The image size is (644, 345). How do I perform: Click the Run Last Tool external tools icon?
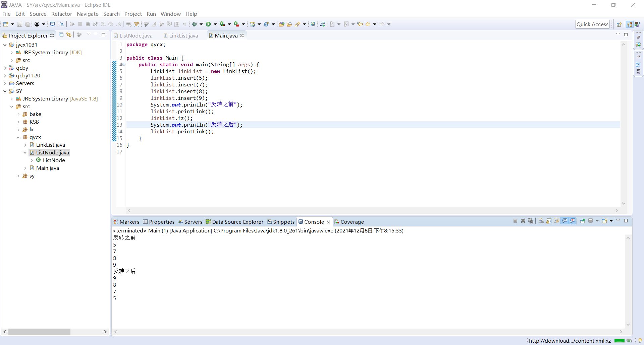[x=236, y=24]
